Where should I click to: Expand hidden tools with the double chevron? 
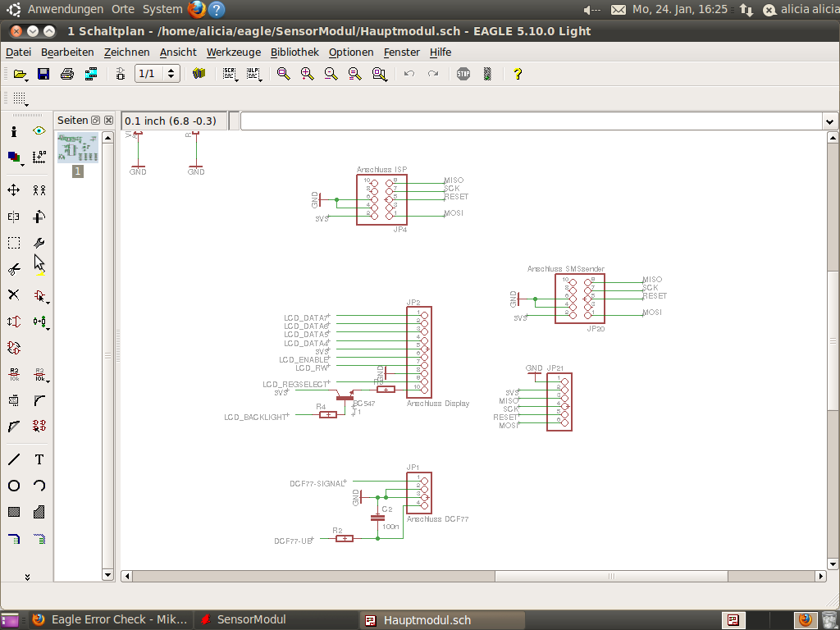(27, 577)
